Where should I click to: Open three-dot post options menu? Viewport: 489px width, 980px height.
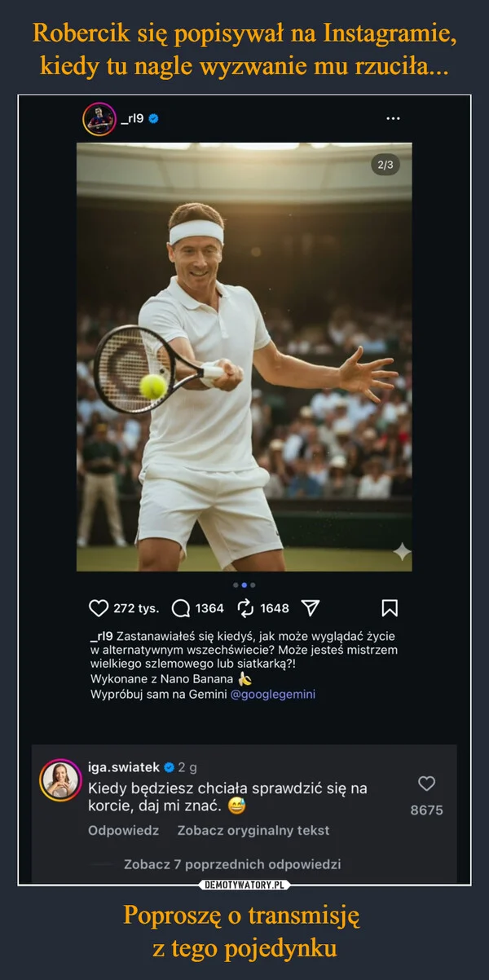(394, 119)
